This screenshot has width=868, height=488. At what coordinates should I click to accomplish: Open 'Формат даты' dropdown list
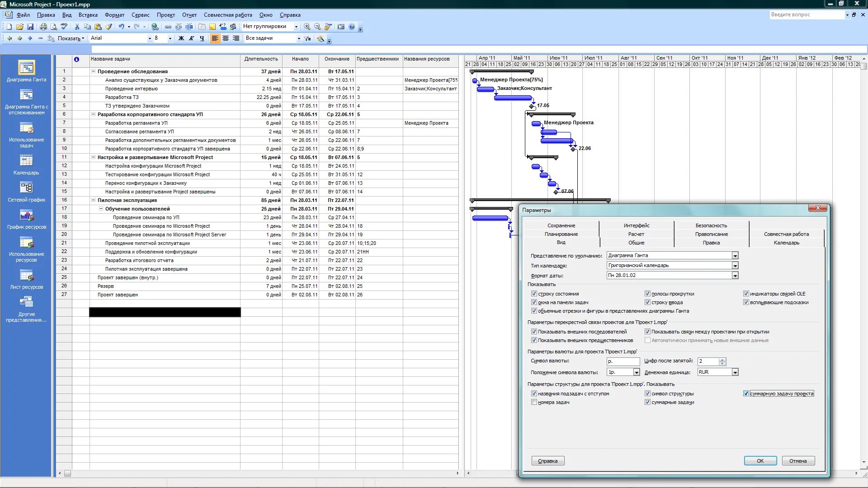coord(735,276)
